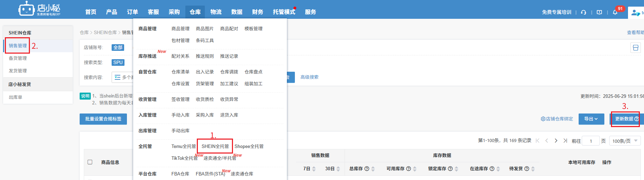
Task: Click the page number input field
Action: [x=591, y=141]
